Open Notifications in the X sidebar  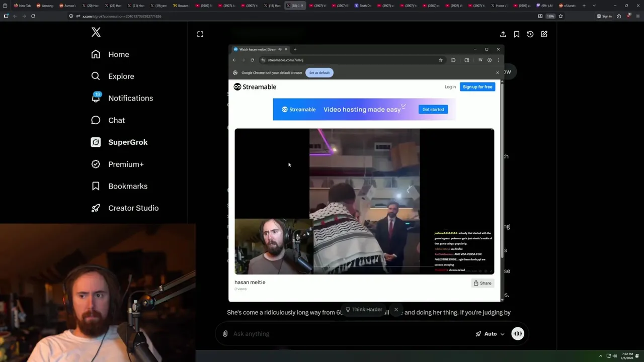pyautogui.click(x=122, y=98)
